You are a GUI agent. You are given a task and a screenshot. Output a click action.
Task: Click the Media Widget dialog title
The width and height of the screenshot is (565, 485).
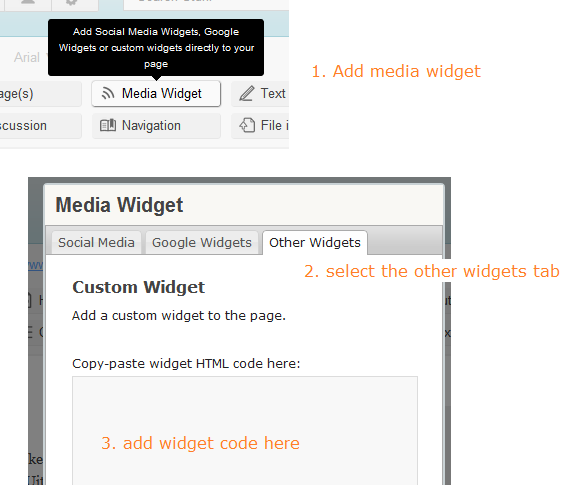[119, 205]
